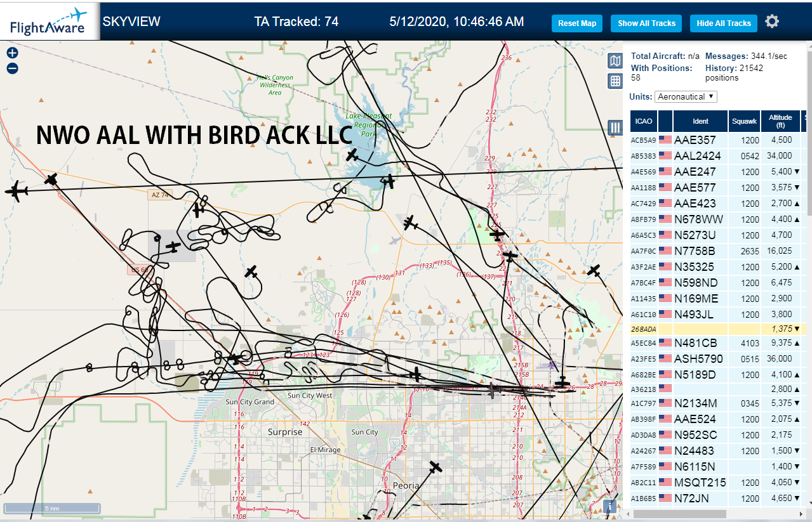Click the ICAO code A36218
The image size is (812, 522).
(x=642, y=389)
